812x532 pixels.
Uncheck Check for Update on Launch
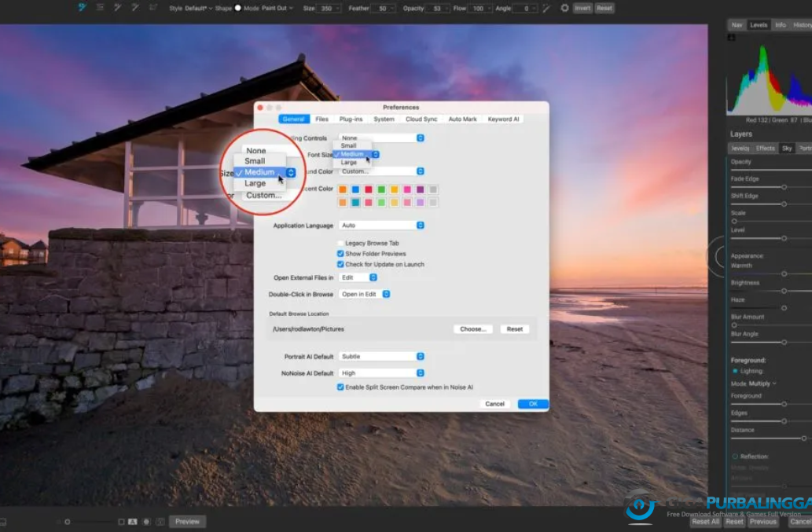(x=340, y=265)
